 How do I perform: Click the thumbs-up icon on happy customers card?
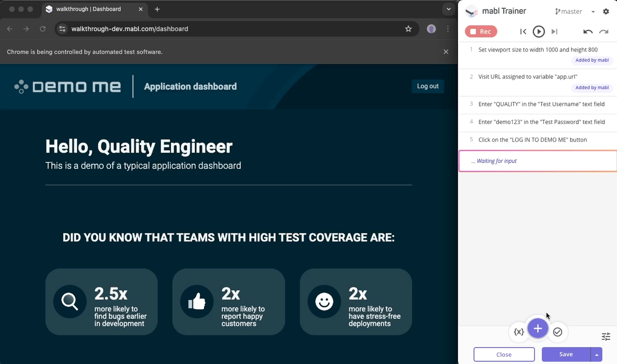click(x=197, y=301)
